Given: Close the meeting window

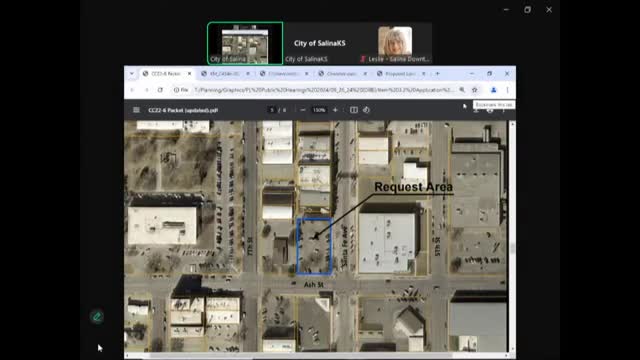Looking at the screenshot, I should point(549,9).
